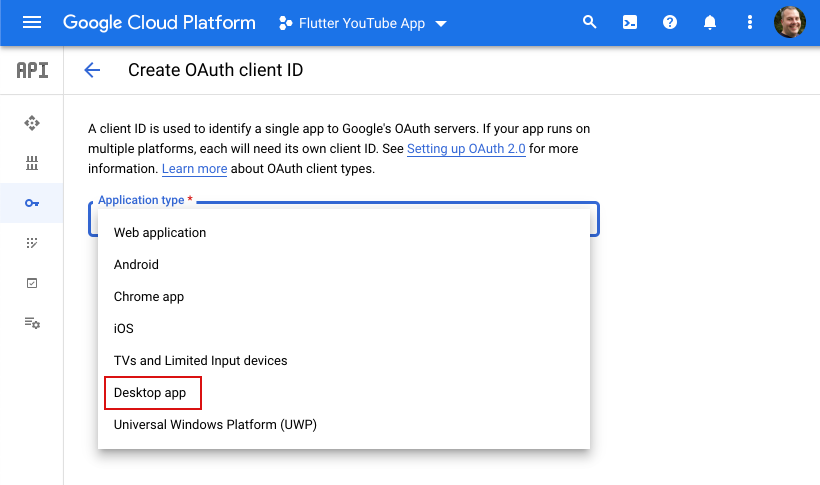This screenshot has height=485, width=820.
Task: Select the Desktop app option
Action: coord(150,393)
